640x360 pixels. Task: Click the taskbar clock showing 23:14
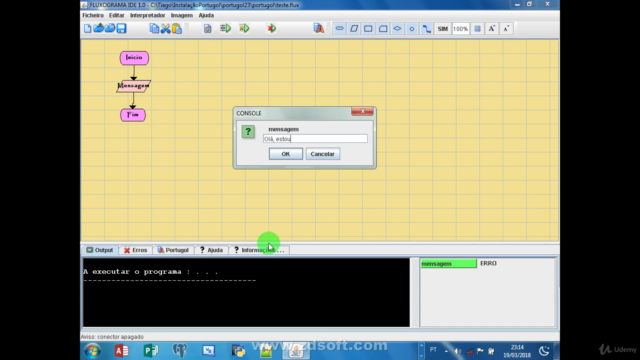click(517, 351)
